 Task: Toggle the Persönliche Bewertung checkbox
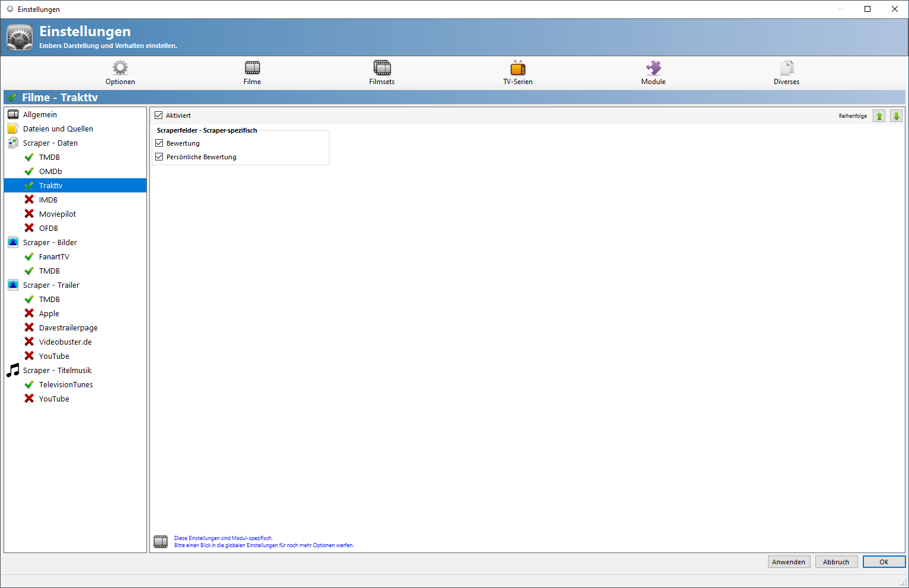click(159, 157)
